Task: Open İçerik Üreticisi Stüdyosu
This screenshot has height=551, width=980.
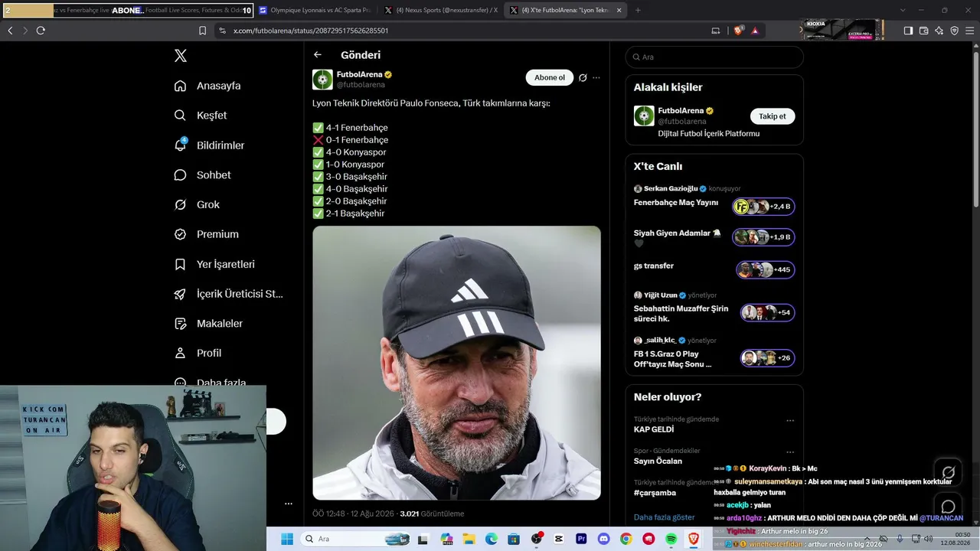Action: 229,294
